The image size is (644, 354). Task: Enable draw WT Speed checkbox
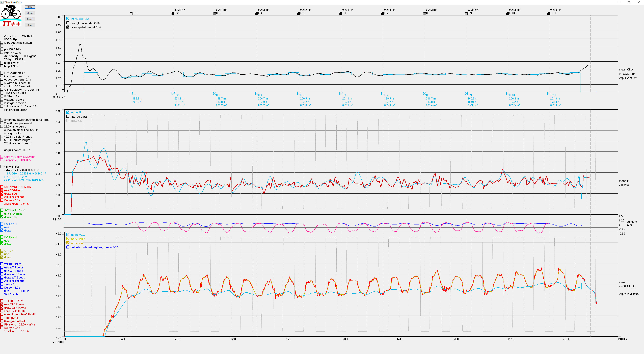(x=2, y=277)
